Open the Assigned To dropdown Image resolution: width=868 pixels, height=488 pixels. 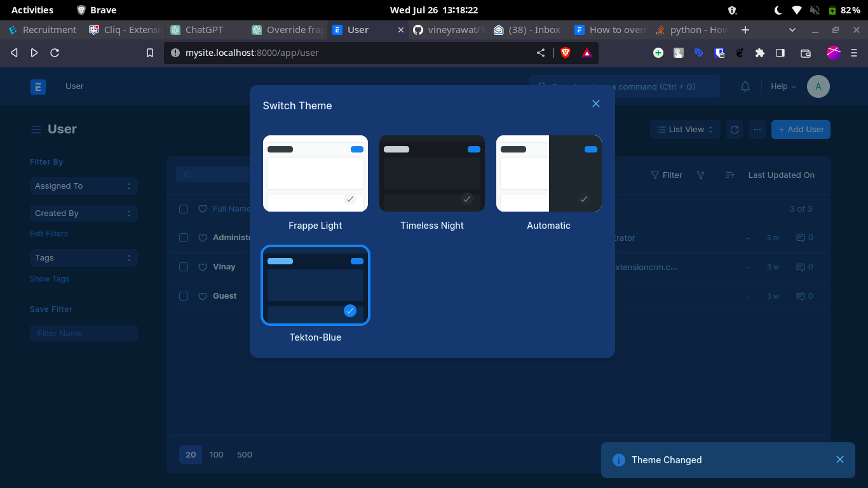[83, 186]
